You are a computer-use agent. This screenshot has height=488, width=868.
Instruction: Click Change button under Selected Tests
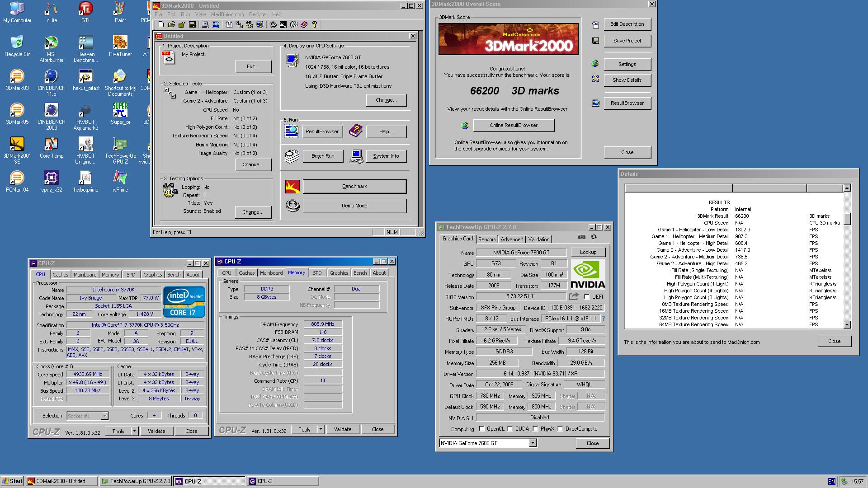pyautogui.click(x=253, y=164)
